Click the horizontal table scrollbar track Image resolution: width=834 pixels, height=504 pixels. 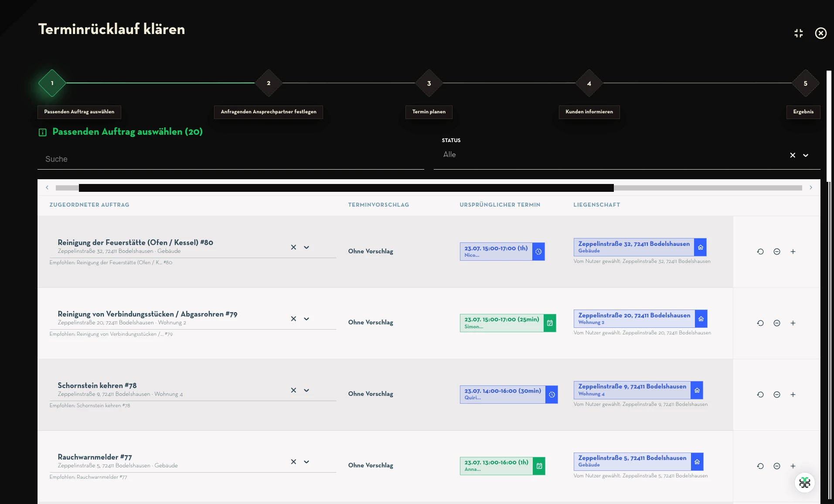point(429,188)
